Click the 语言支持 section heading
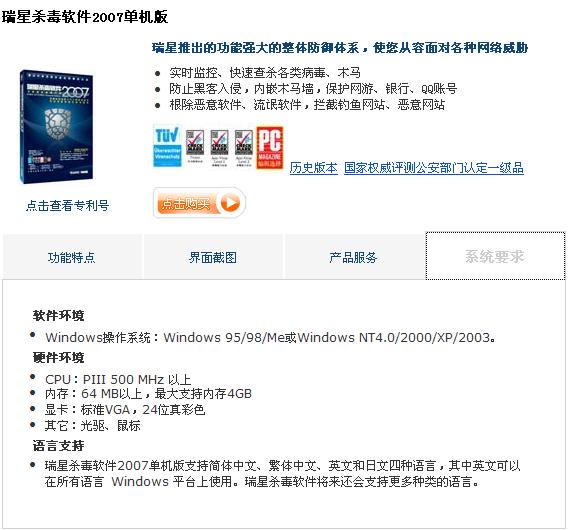568x530 pixels. pyautogui.click(x=58, y=446)
